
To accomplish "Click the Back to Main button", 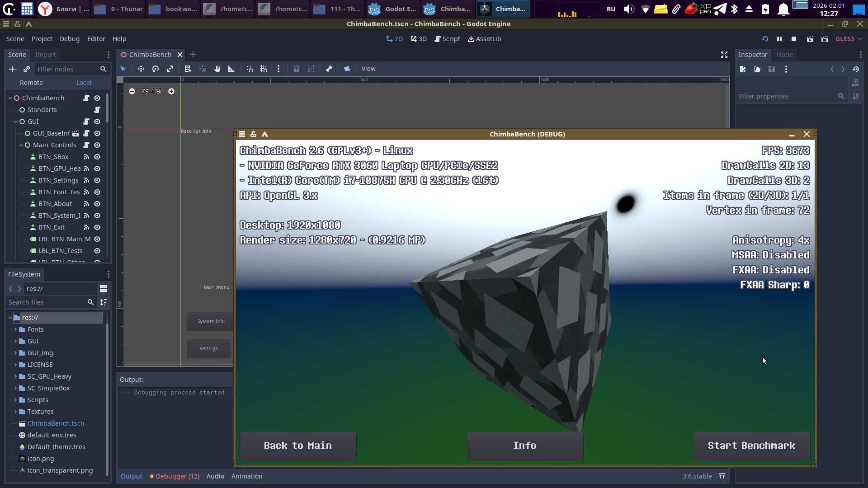I will (x=298, y=446).
